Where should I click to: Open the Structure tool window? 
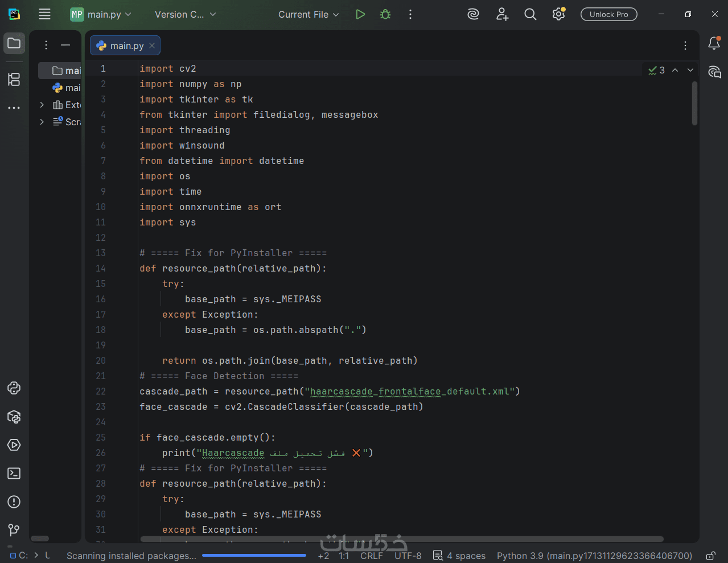point(14,79)
